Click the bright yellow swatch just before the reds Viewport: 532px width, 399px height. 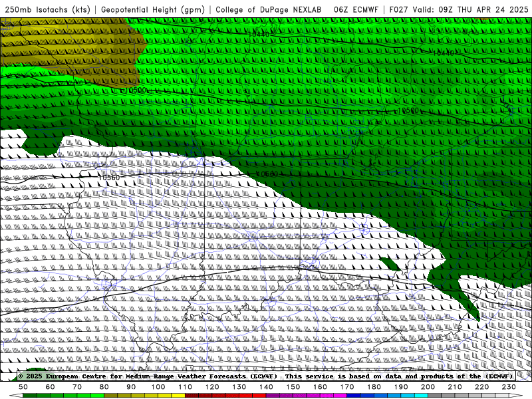(x=178, y=396)
